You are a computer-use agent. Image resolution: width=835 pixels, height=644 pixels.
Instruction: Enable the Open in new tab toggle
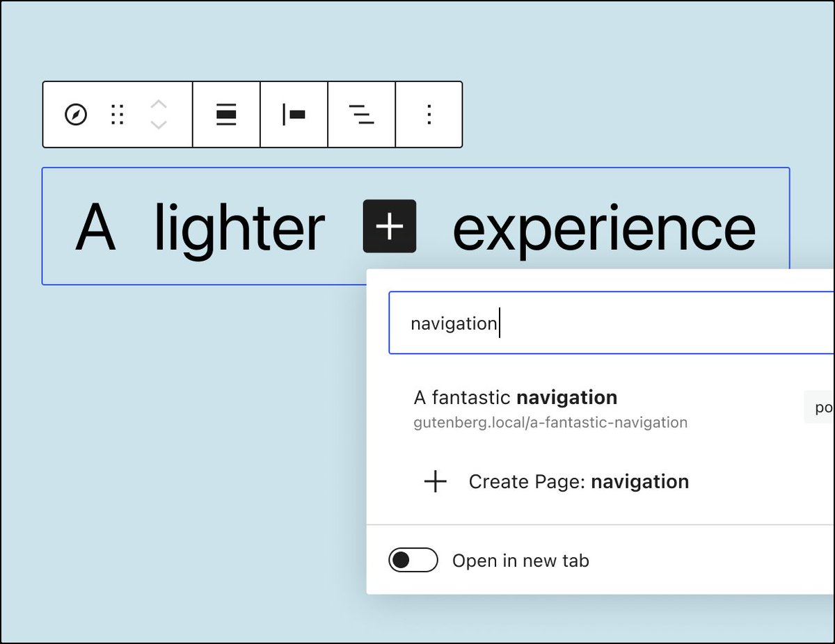click(413, 560)
